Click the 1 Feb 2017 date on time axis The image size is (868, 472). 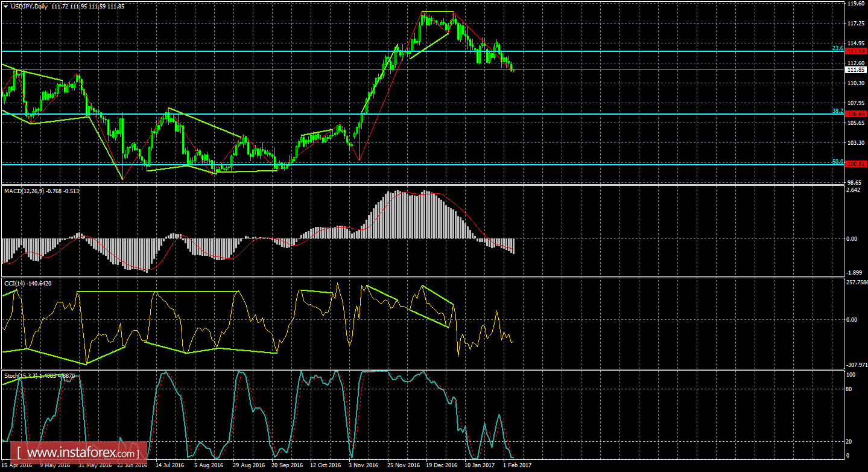tap(518, 465)
